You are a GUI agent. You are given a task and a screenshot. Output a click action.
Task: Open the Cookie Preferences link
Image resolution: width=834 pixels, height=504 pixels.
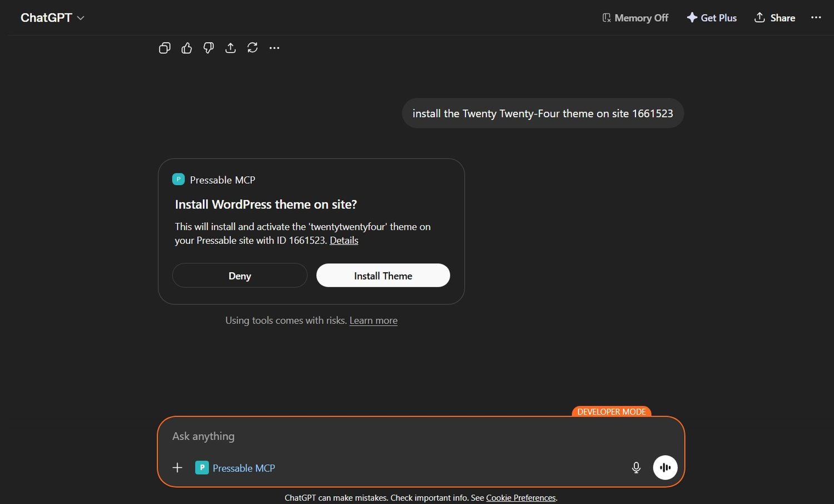pos(521,498)
